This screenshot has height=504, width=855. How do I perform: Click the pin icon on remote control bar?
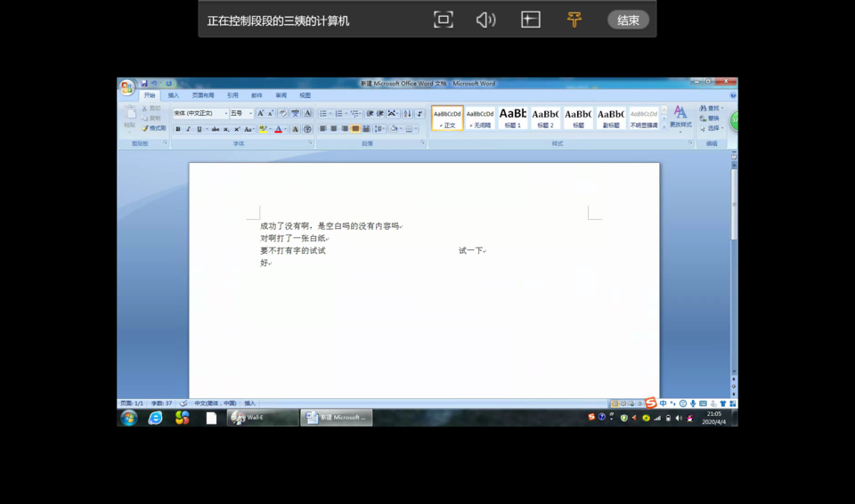coord(574,20)
